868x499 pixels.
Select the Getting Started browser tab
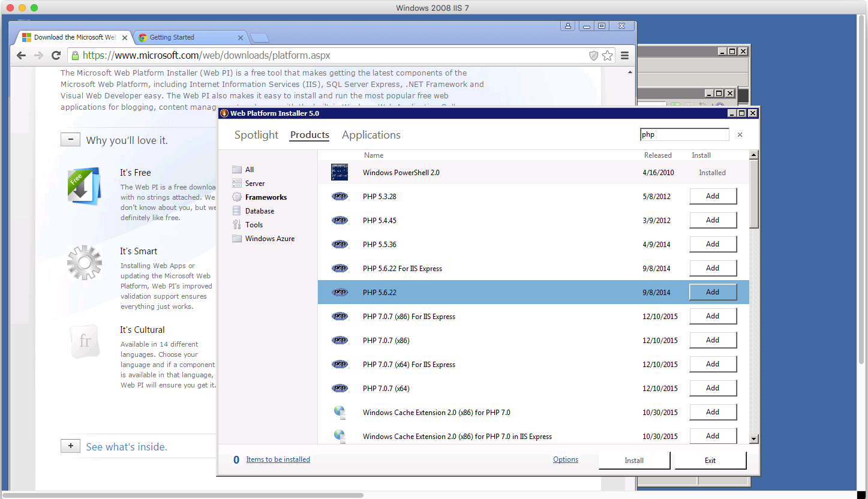191,37
